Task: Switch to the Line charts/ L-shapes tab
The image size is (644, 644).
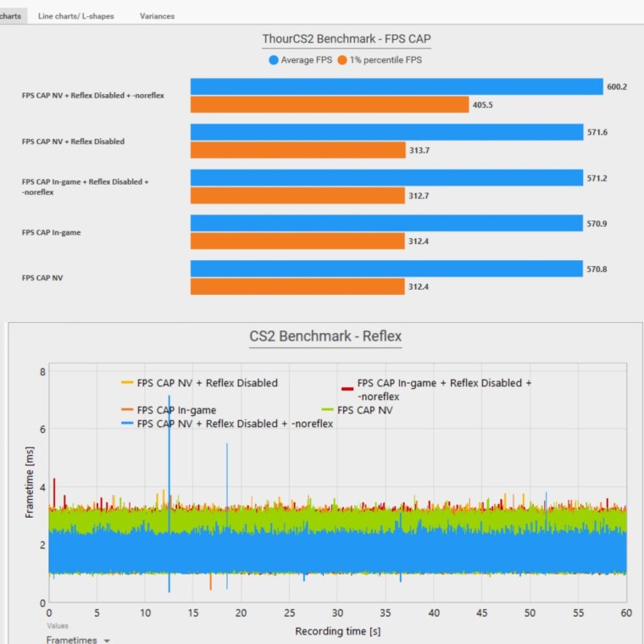Action: coord(76,16)
